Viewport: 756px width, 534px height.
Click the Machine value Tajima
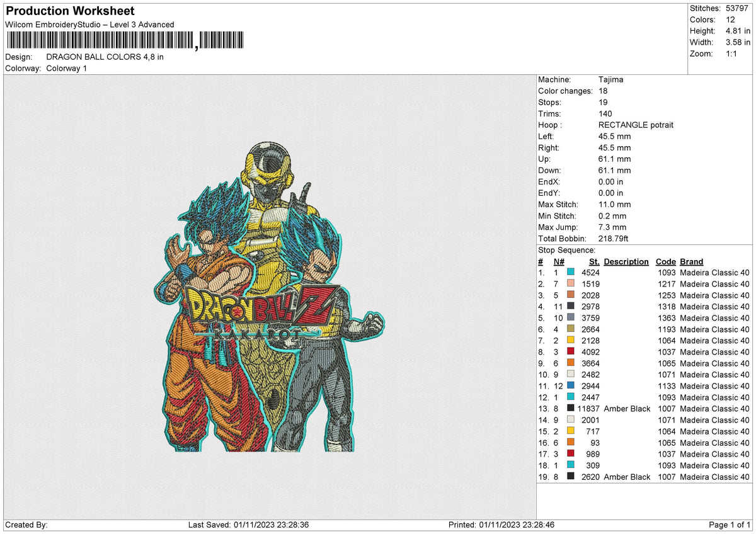pos(611,80)
